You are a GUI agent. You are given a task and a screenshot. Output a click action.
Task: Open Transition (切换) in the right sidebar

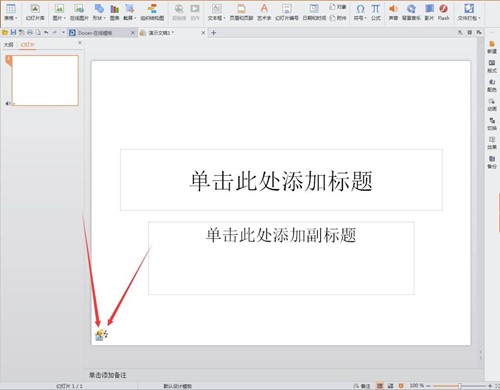[x=492, y=124]
